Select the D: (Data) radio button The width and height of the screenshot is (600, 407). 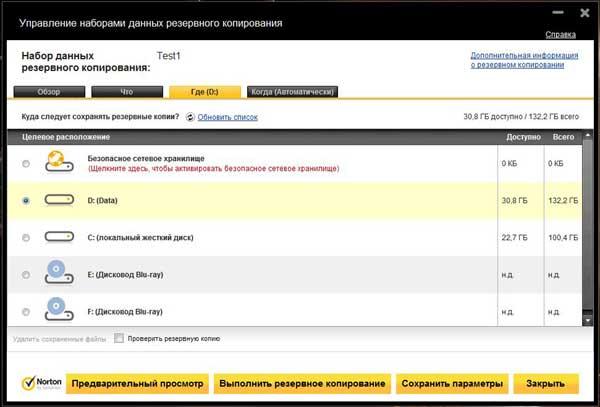tap(26, 200)
